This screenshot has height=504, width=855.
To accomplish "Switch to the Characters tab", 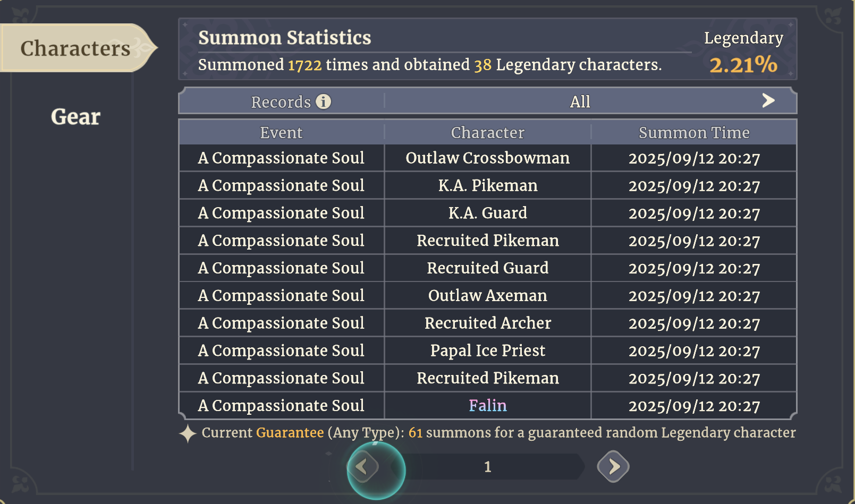I will 75,48.
